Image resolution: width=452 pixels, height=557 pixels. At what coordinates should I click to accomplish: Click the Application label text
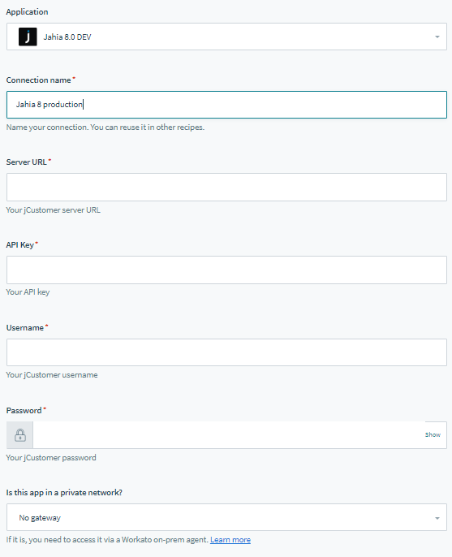pos(27,12)
